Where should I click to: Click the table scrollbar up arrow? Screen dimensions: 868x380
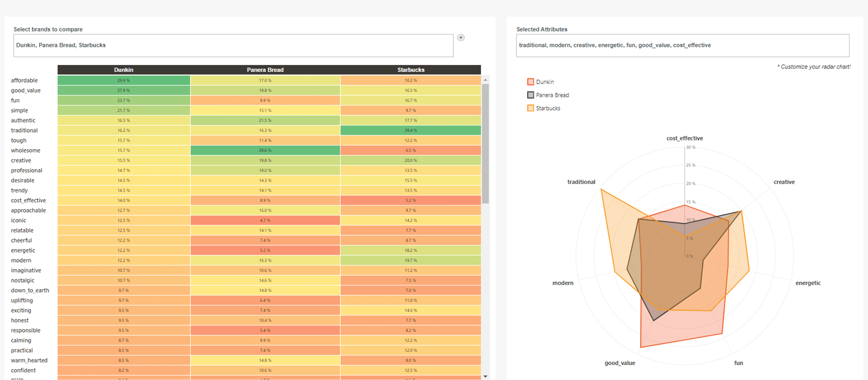click(x=485, y=80)
